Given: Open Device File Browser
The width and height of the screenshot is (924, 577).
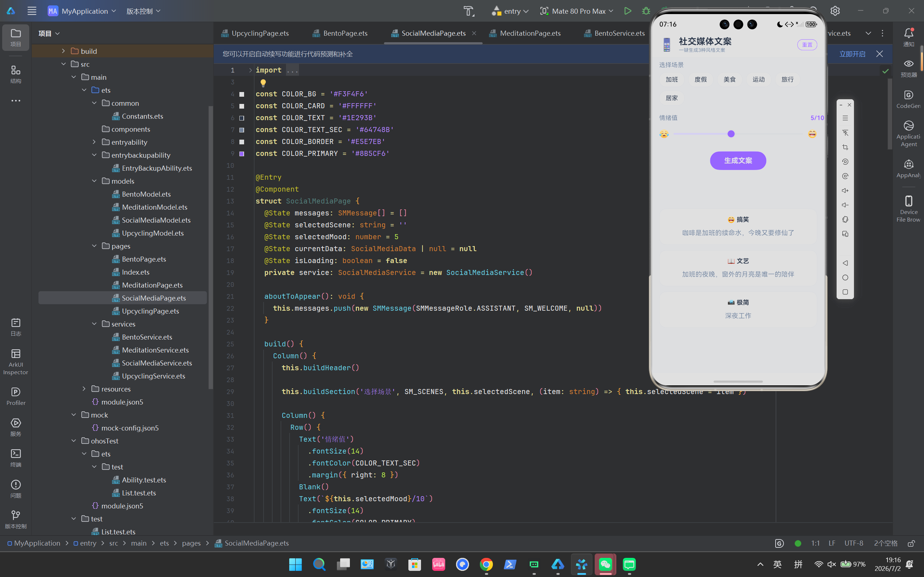Looking at the screenshot, I should point(908,209).
